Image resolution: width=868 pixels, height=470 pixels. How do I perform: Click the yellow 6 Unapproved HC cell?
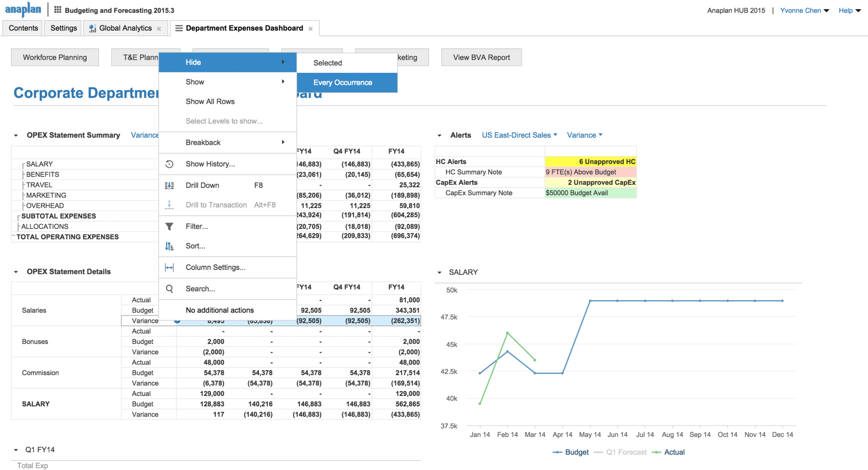(x=591, y=162)
